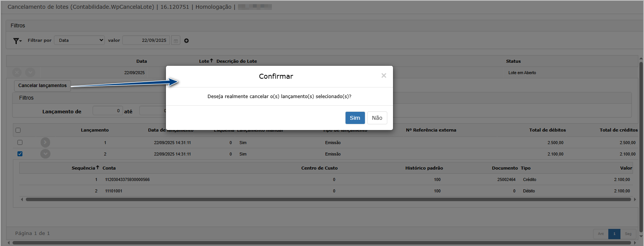Viewport: 644px width, 246px height.
Task: Click the date cell 22/09/2025 in lote row
Action: (134, 73)
